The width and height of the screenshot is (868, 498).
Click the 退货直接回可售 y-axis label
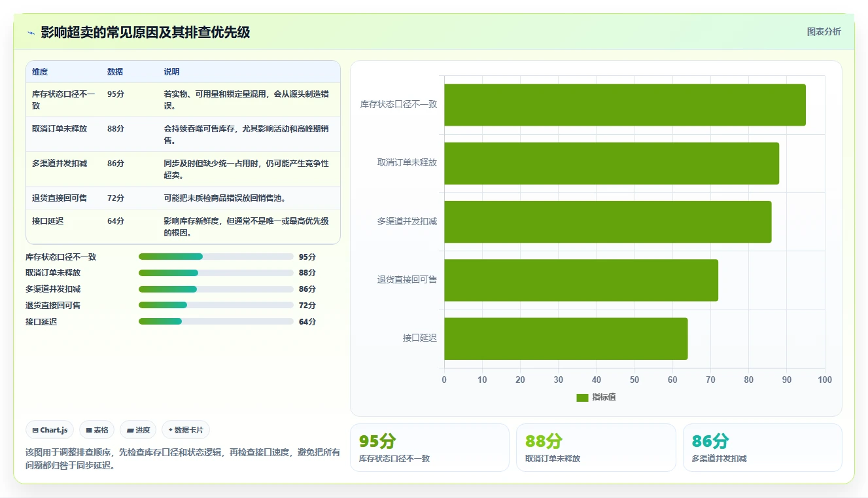(x=407, y=280)
